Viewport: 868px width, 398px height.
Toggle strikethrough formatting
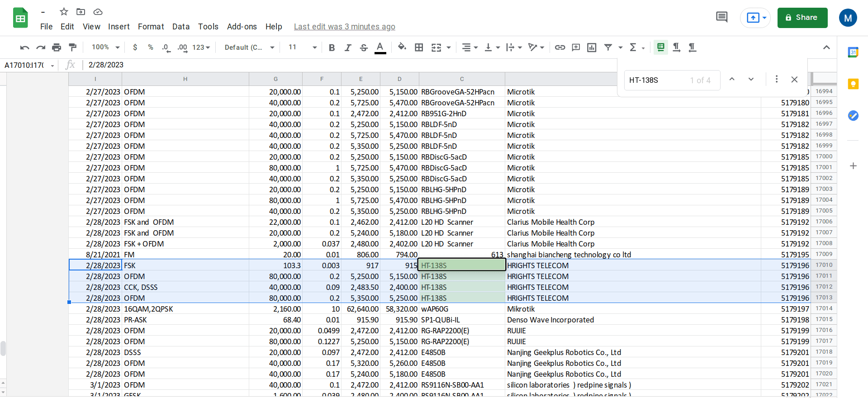pos(364,47)
